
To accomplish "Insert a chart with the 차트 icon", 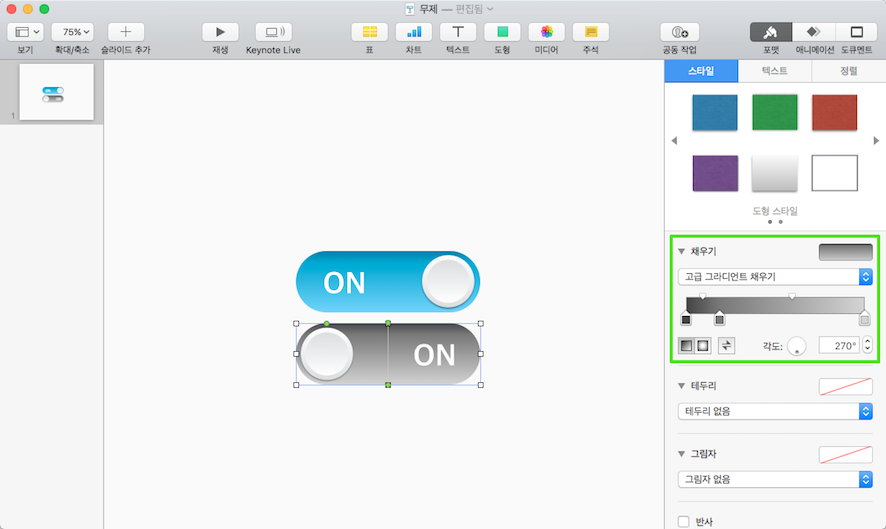I will [x=414, y=32].
